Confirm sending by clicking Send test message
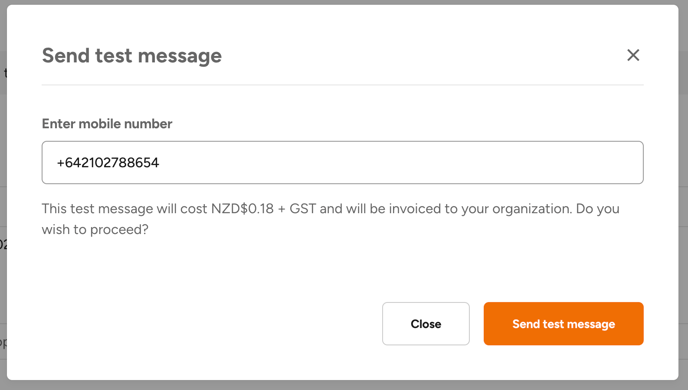The image size is (688, 390). click(563, 324)
